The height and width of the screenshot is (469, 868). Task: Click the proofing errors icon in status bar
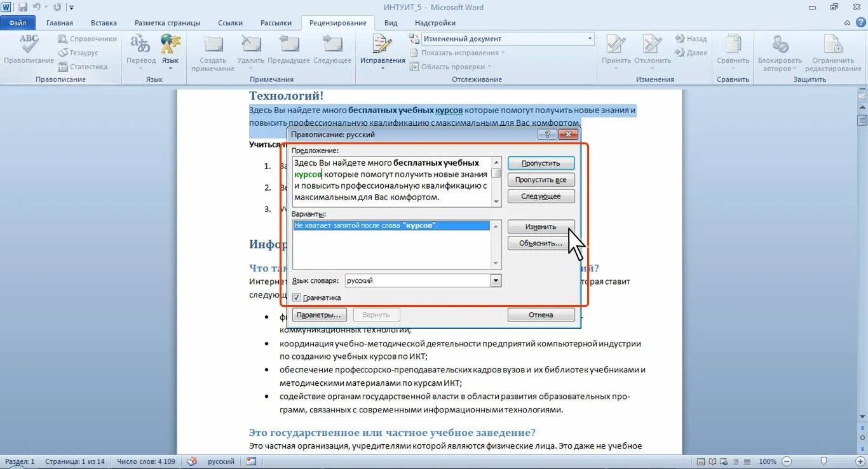[x=192, y=461]
